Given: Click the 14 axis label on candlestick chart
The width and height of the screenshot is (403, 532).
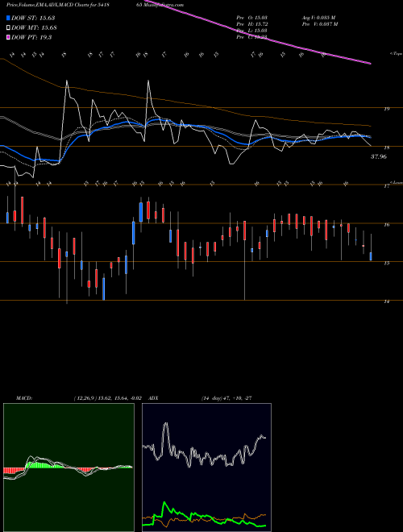Looking at the screenshot, I should point(386,301).
